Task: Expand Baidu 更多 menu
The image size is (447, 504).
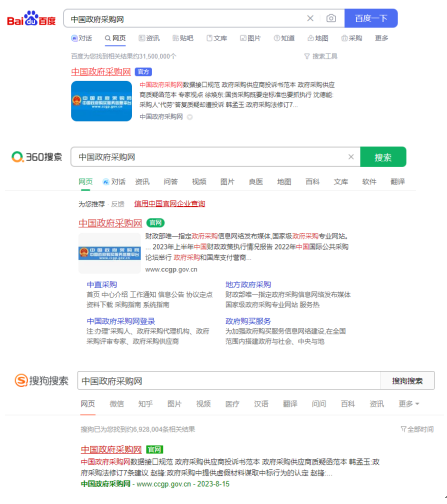Action: (x=381, y=38)
